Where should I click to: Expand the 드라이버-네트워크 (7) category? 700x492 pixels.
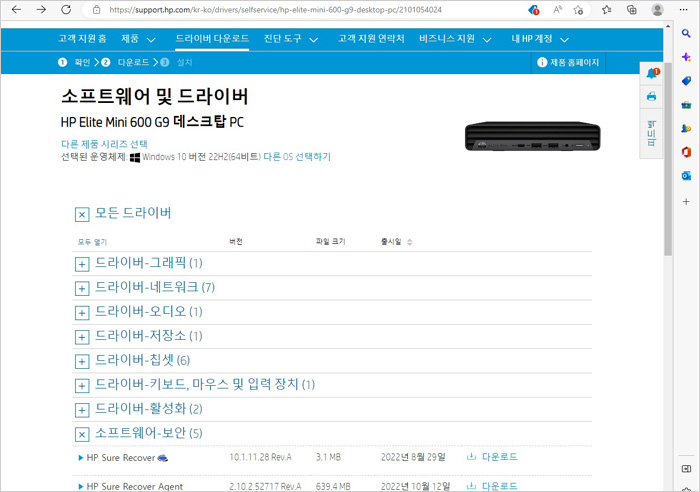click(x=82, y=288)
